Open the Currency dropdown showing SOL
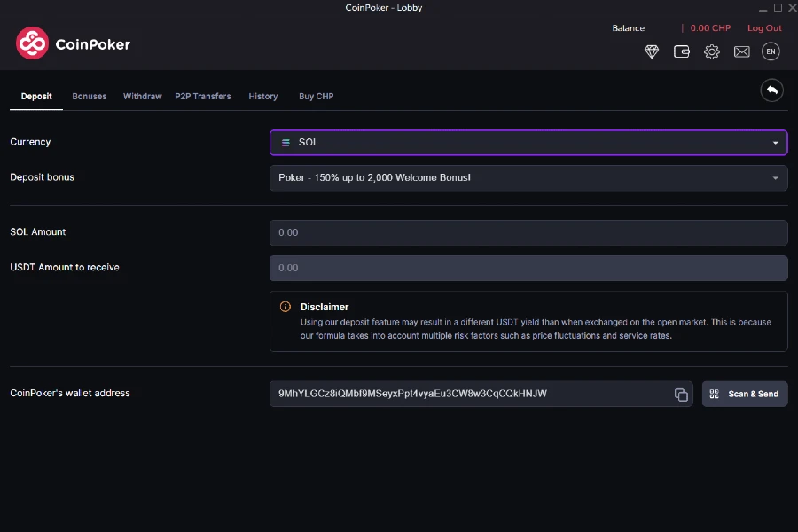The image size is (798, 532). (528, 142)
